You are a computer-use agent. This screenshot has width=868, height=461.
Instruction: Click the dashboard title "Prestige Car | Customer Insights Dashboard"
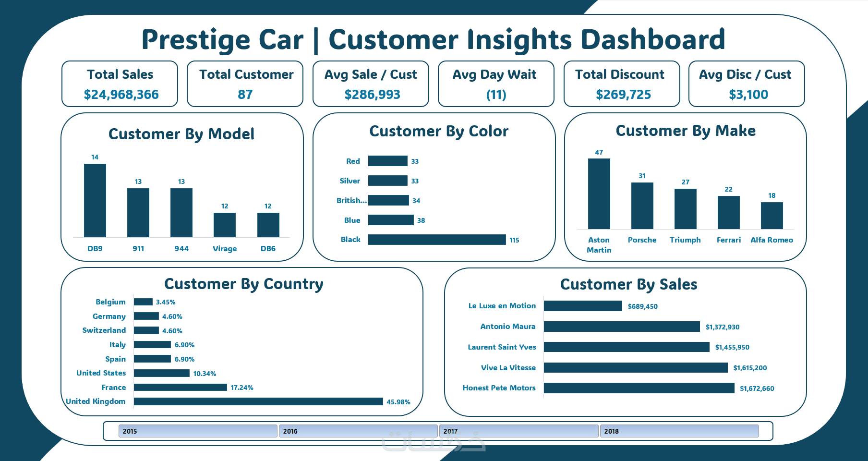click(x=433, y=40)
